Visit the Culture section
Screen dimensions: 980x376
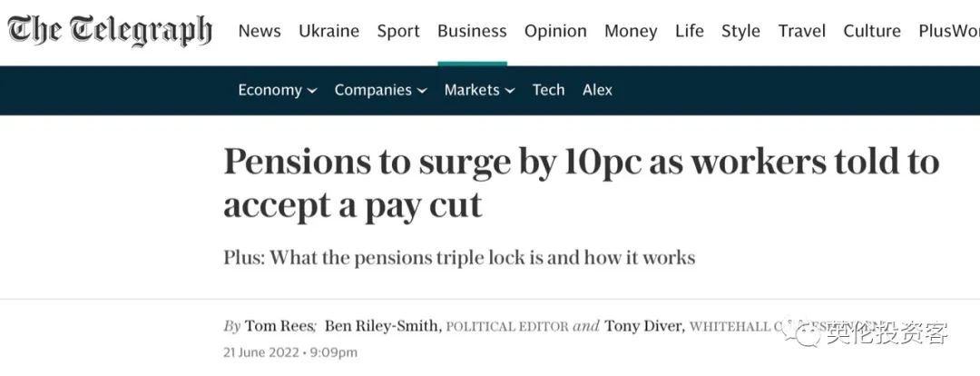[x=872, y=31]
